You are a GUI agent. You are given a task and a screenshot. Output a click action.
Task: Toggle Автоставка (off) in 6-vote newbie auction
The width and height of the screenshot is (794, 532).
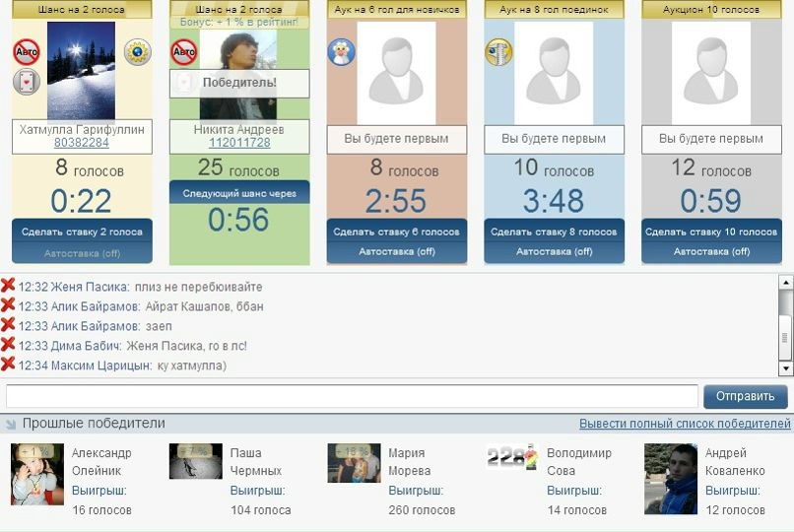point(396,252)
